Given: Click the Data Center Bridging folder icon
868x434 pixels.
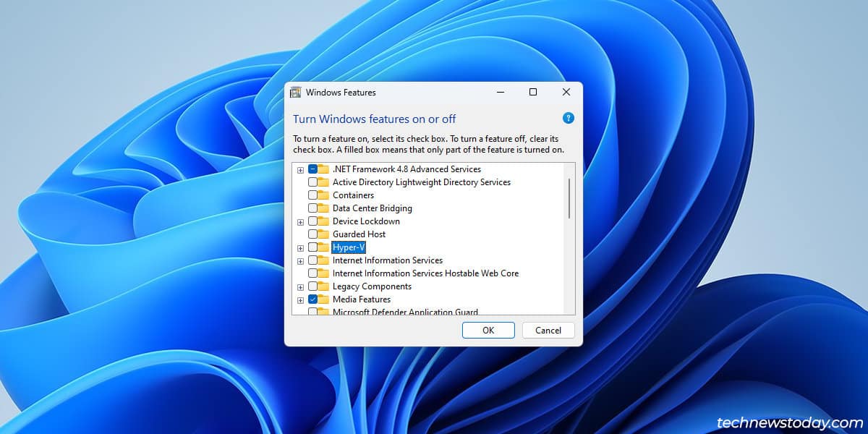Looking at the screenshot, I should coord(323,208).
